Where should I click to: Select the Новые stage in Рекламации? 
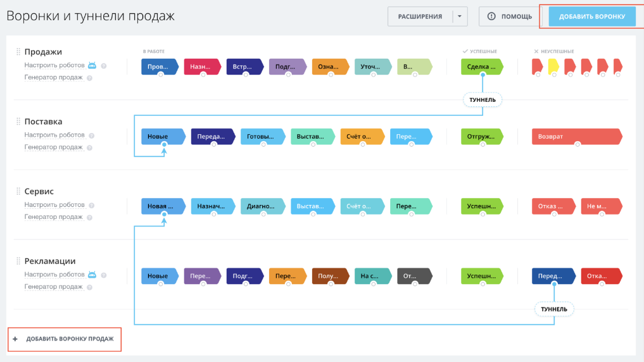[x=160, y=276]
